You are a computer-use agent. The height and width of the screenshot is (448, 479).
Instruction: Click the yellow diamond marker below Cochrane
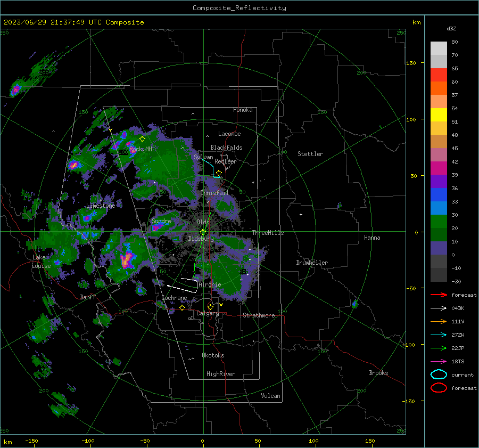pos(183,307)
